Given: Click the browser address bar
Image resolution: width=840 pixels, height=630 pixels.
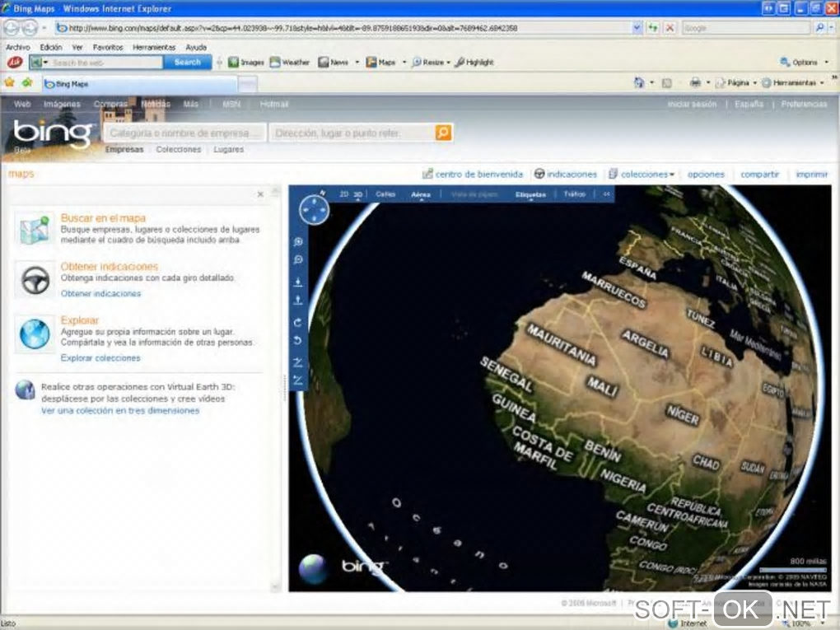Looking at the screenshot, I should coord(343,28).
